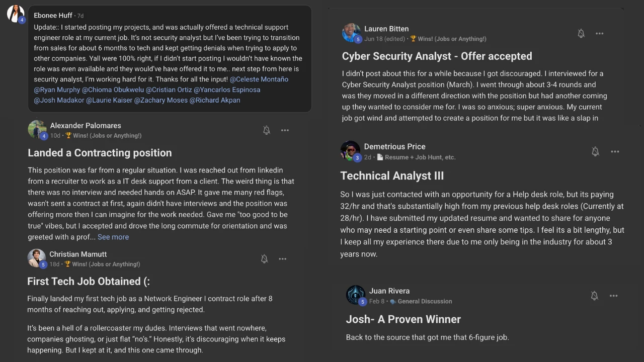Open Christian Mamutt's profile avatar
This screenshot has height=362, width=644.
coord(36,258)
